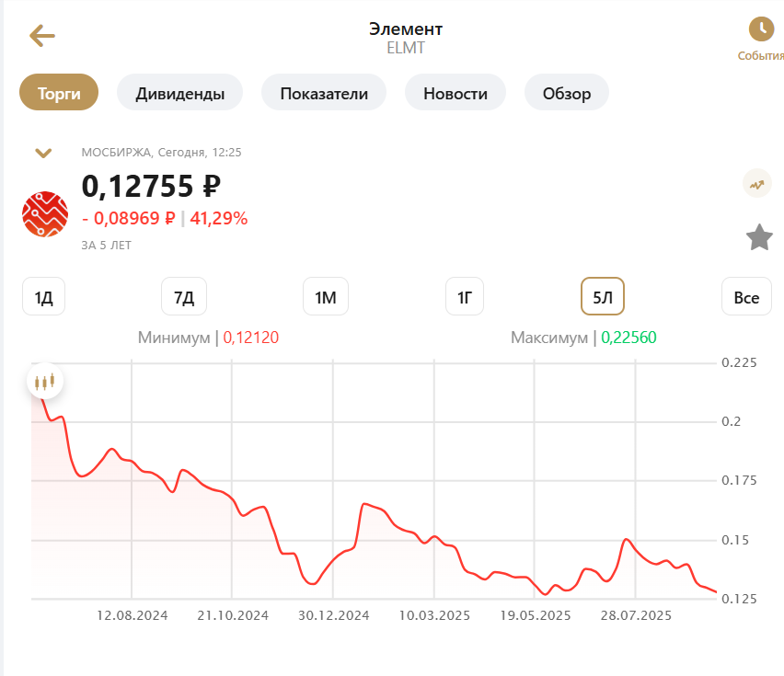Open the trend chart comparison icon

[x=757, y=183]
